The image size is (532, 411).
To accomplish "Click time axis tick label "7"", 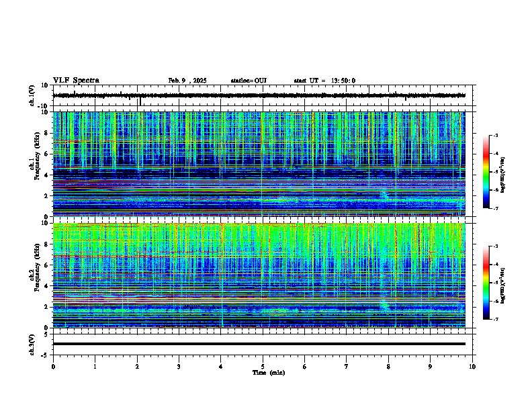I will [x=347, y=367].
